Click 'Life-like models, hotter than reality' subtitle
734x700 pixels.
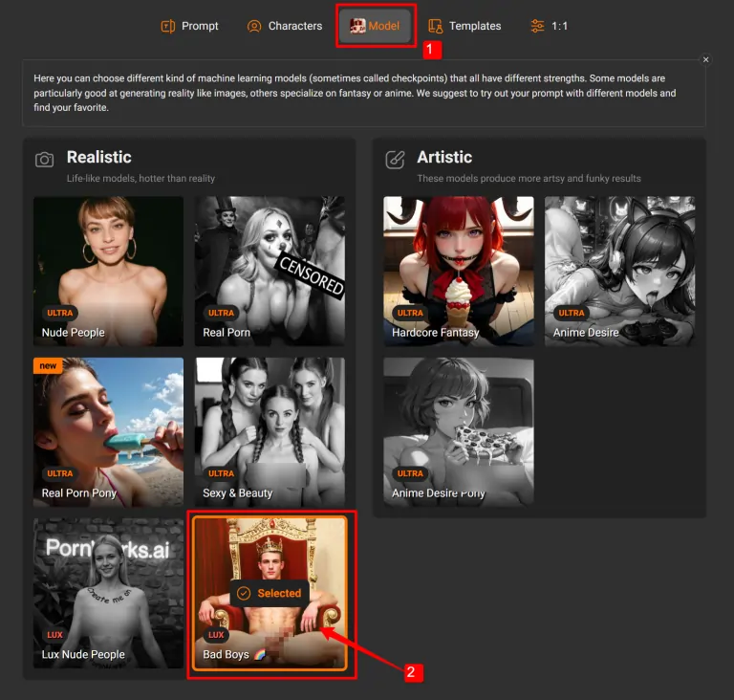[140, 178]
